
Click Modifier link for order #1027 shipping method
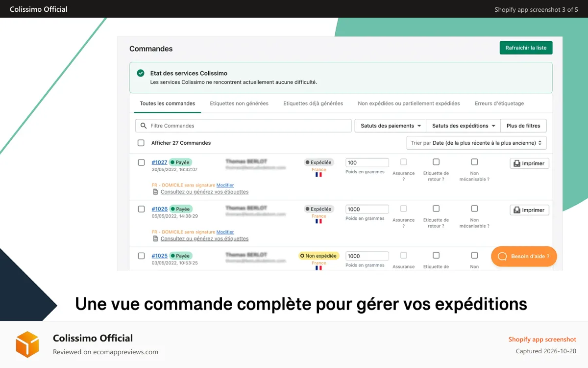pyautogui.click(x=225, y=185)
